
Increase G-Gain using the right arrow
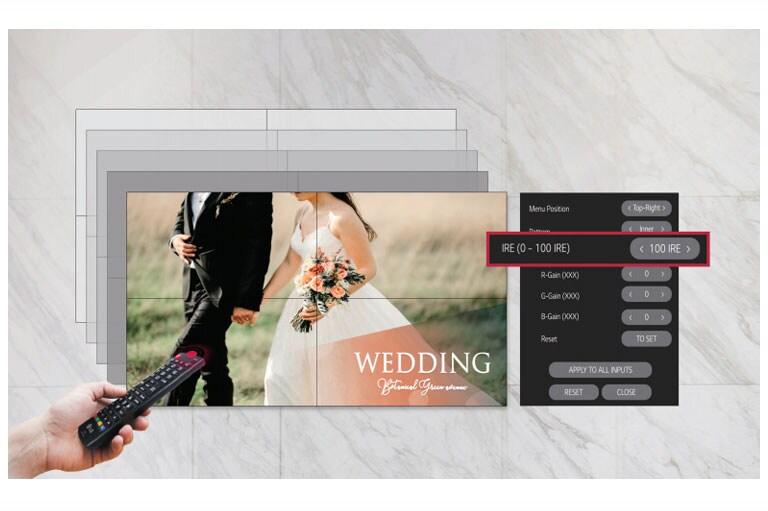663,294
